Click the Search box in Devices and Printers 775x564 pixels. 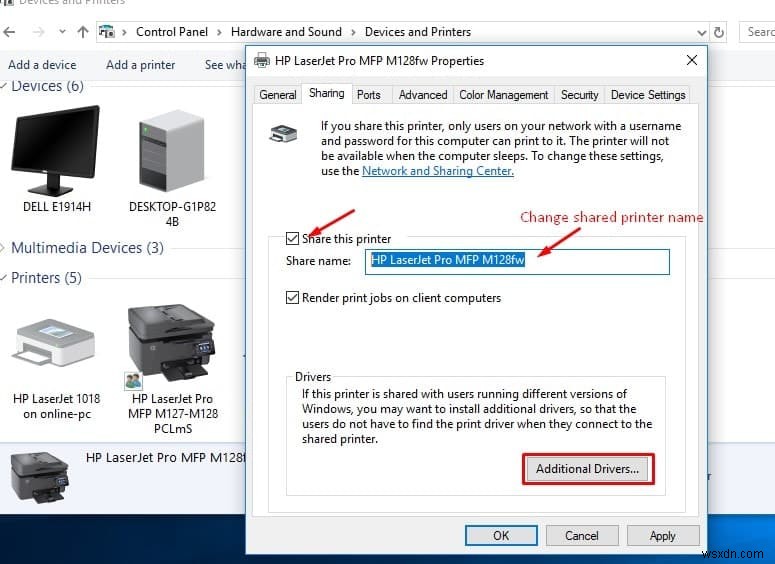(x=757, y=32)
